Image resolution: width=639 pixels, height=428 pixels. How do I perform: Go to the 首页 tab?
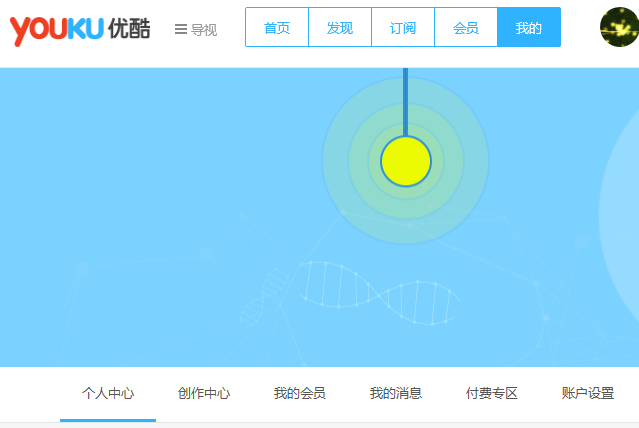(277, 27)
